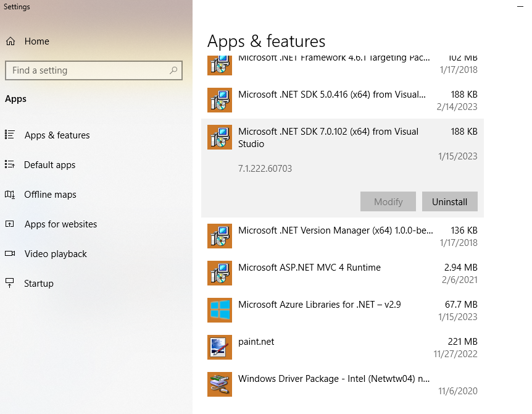Open Offline maps settings
Viewport: 532px width, 414px height.
click(x=50, y=195)
